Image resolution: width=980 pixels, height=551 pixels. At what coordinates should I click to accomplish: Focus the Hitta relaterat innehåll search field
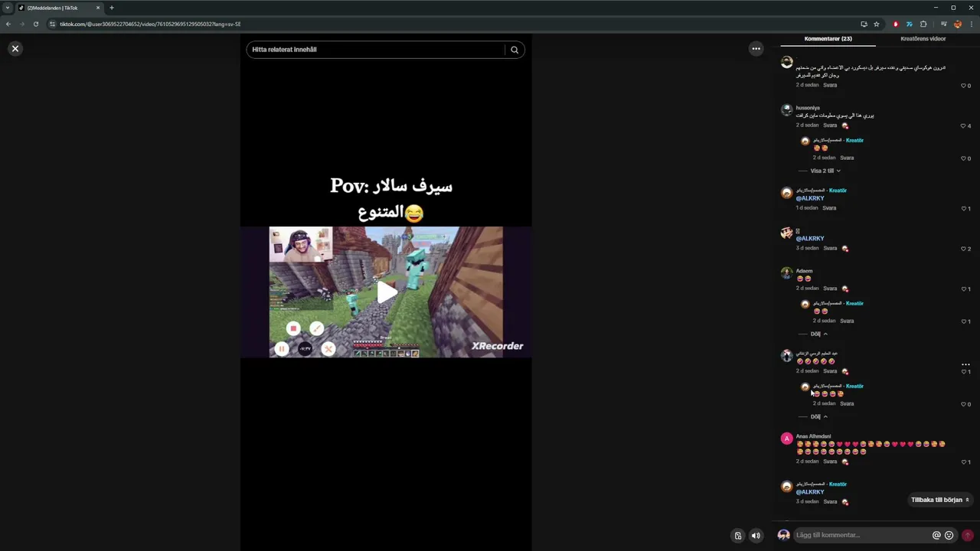(375, 50)
